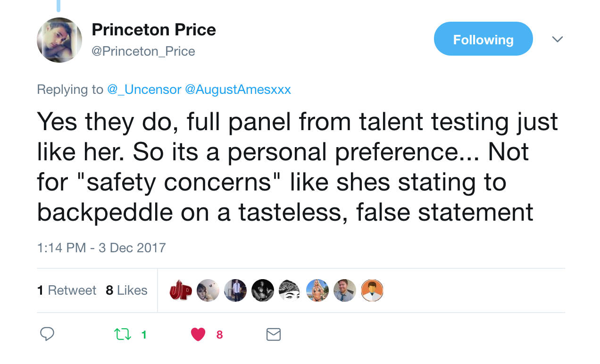
Task: Visit the @Princeton_Price handle link
Action: coord(143,51)
